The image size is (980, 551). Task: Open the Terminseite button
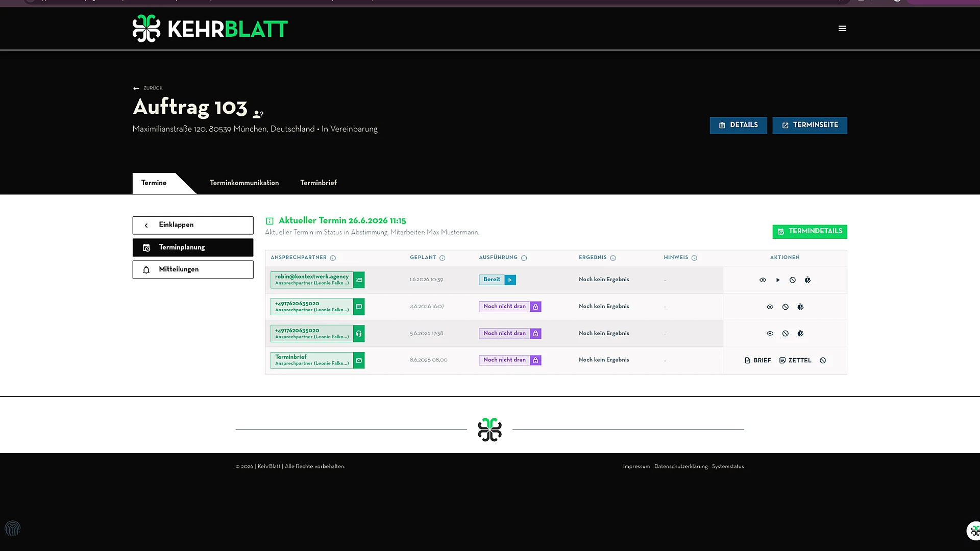[810, 126]
